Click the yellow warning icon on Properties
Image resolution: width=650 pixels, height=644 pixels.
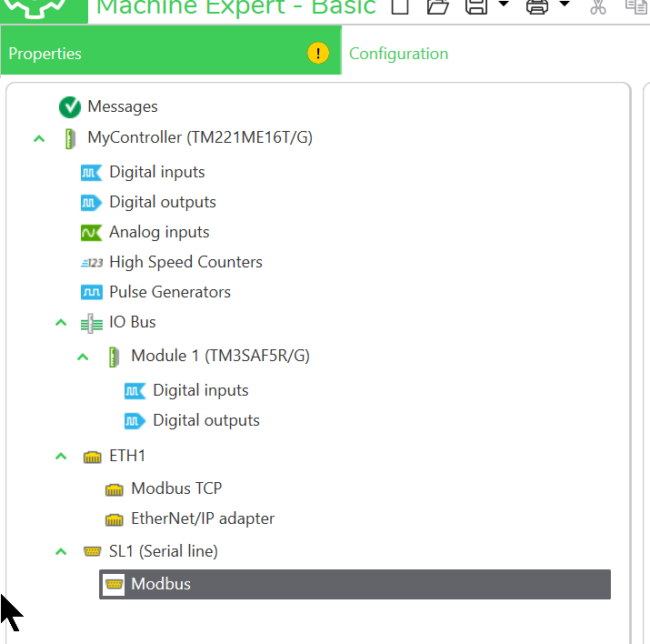[x=318, y=53]
